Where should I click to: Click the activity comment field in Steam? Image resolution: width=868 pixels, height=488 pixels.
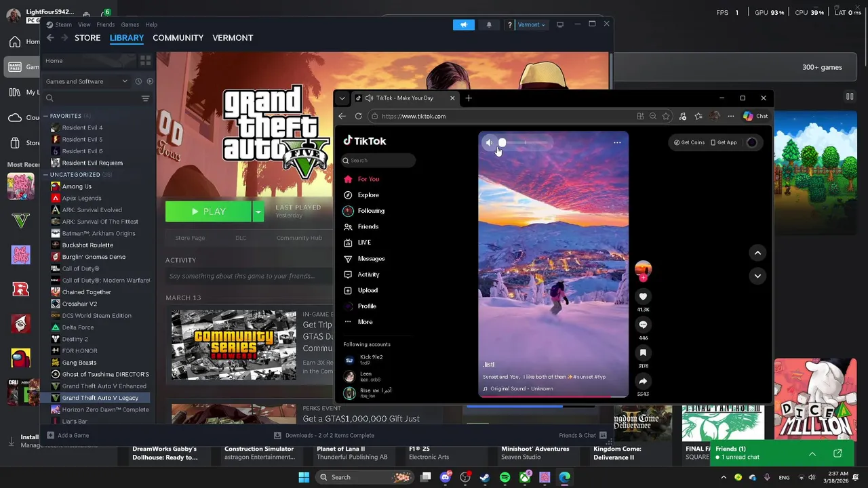250,276
